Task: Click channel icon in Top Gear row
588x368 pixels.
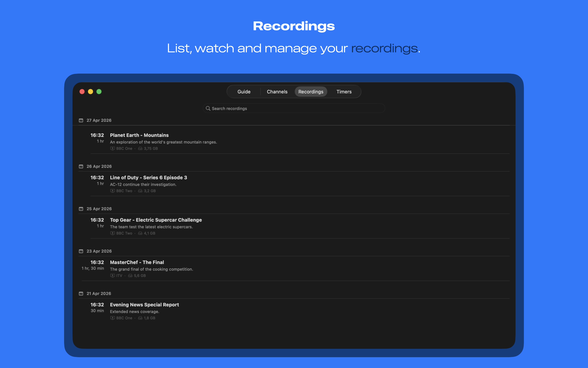Action: pos(112,233)
